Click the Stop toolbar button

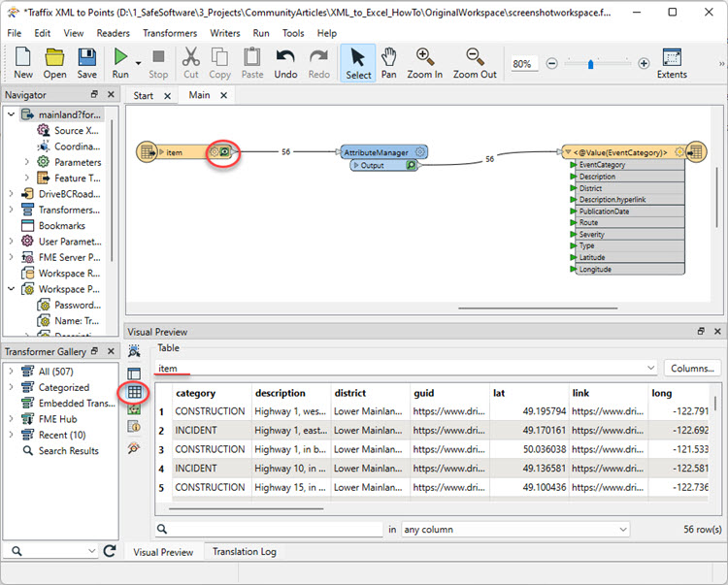pos(158,63)
